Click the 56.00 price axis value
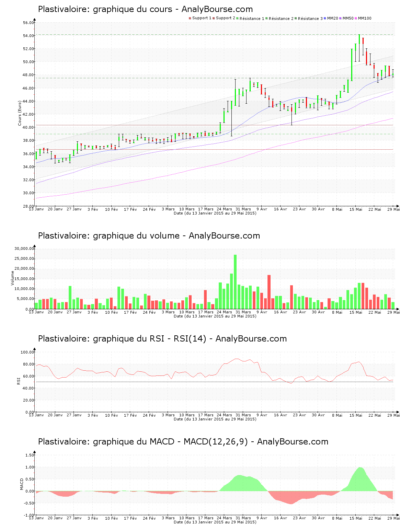The height and width of the screenshot is (532, 412). 28,23
